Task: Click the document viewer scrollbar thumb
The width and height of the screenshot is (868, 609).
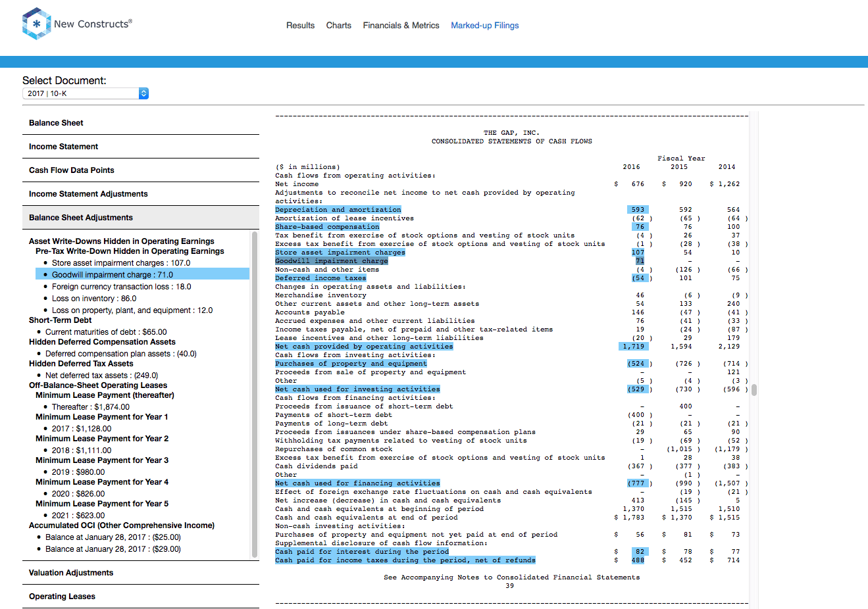Action: click(754, 390)
